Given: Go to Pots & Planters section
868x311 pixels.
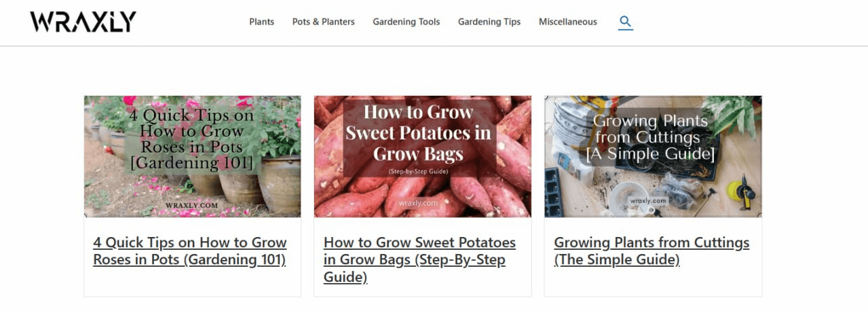Looking at the screenshot, I should click(323, 22).
